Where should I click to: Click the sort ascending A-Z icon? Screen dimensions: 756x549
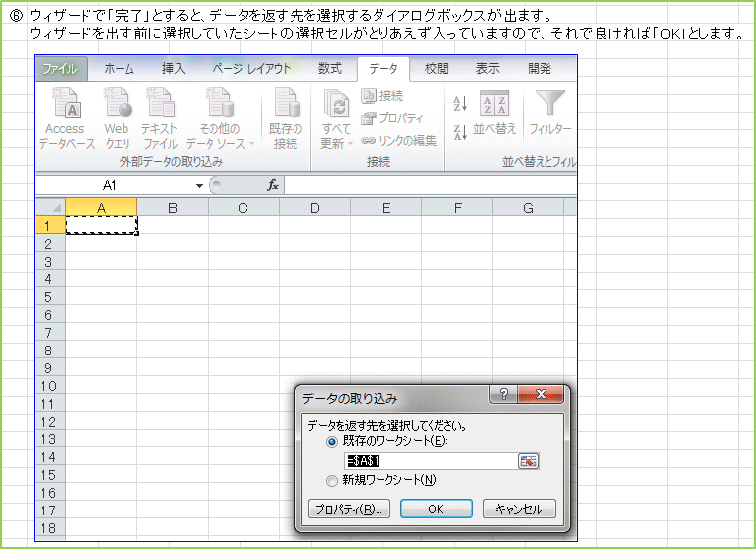tap(460, 104)
